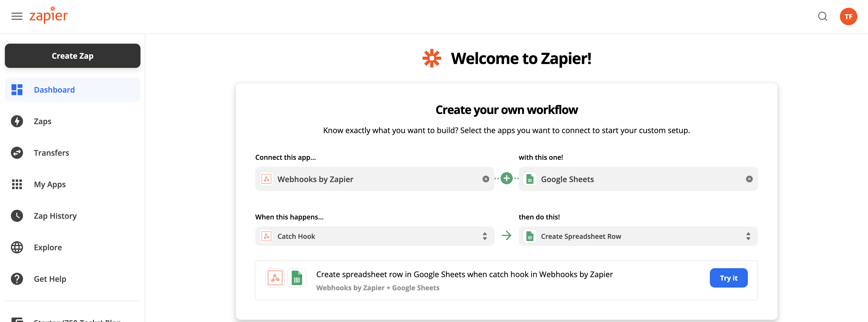
Task: Click the Create your own workflow heading
Action: click(x=506, y=110)
